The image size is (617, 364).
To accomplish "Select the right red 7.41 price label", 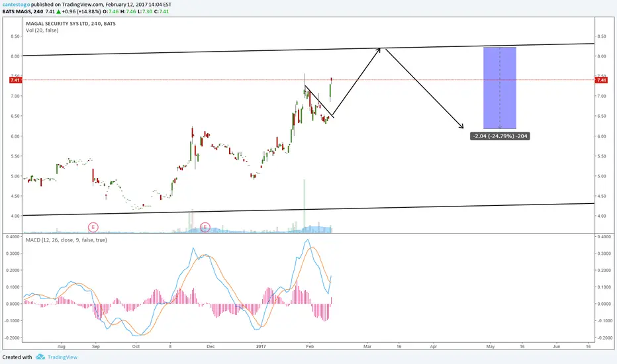I will pyautogui.click(x=602, y=80).
